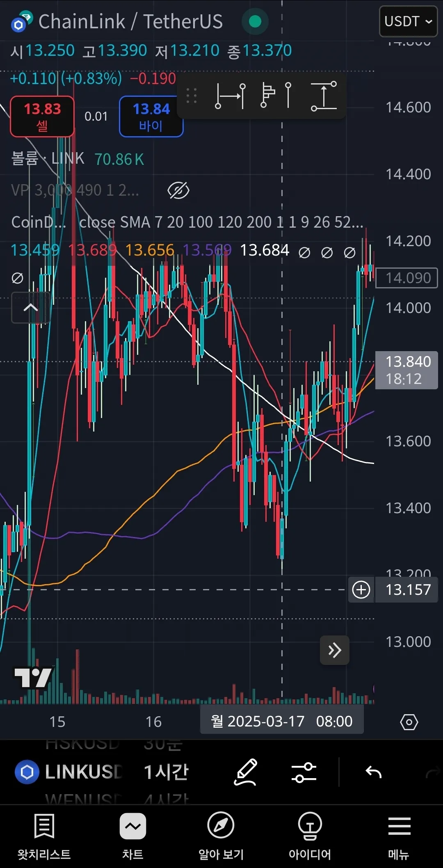443x868 pixels.
Task: Collapse the indicator legend with chevron
Action: pos(31,308)
